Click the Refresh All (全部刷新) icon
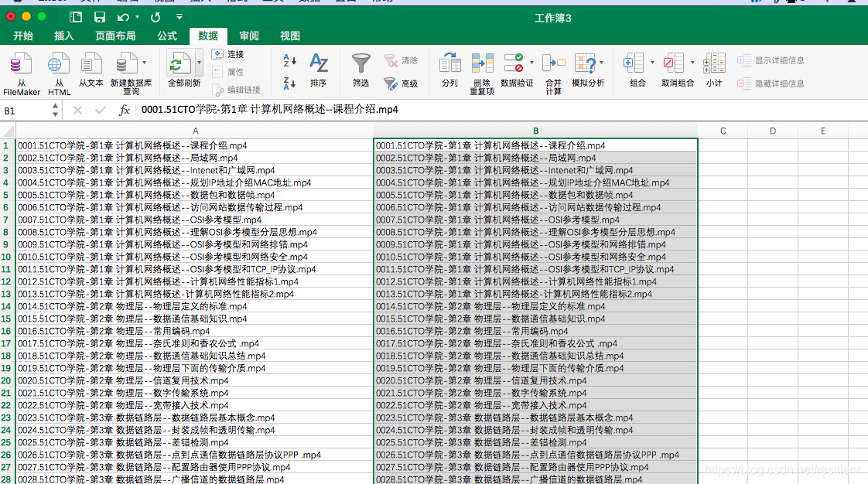This screenshot has width=868, height=484. (x=179, y=64)
